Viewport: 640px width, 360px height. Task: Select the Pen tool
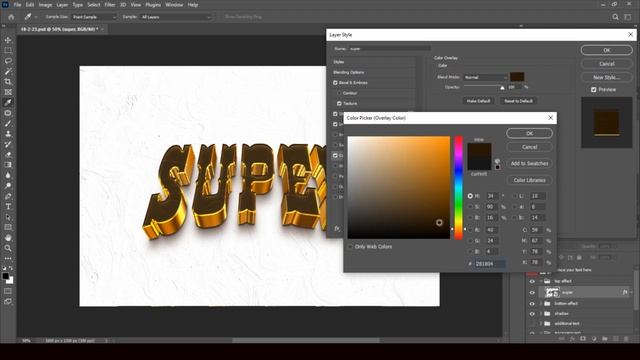[8, 196]
